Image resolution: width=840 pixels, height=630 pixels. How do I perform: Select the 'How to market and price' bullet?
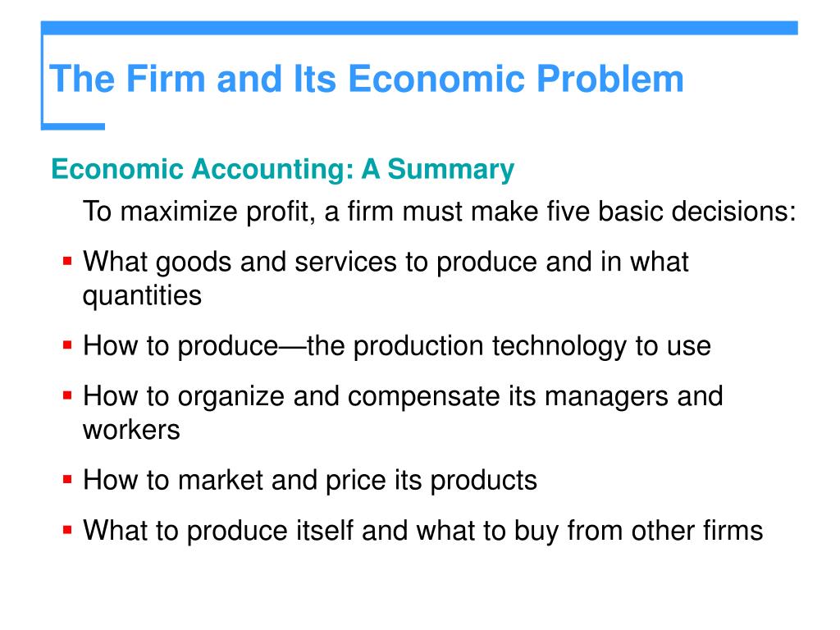pyautogui.click(x=309, y=480)
